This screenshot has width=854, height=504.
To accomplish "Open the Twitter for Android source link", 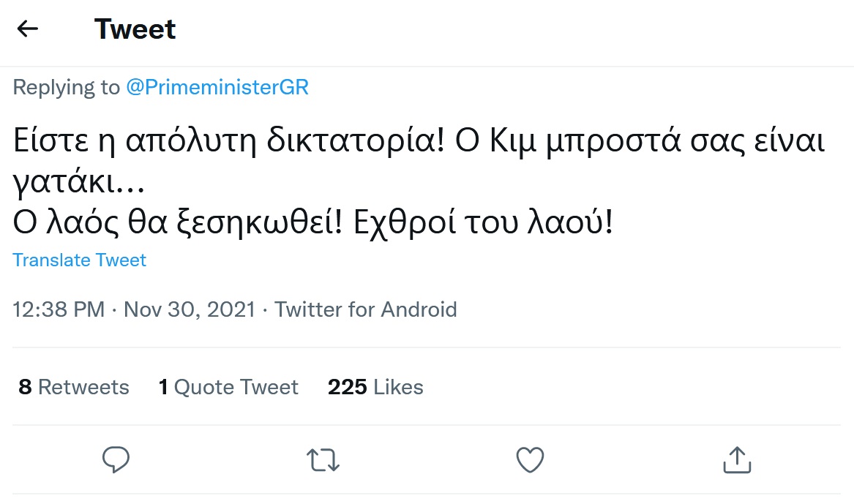I will (x=366, y=309).
